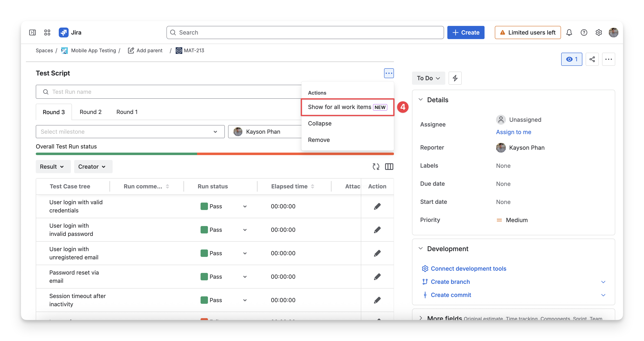Expand the Result filter dropdown

point(52,166)
